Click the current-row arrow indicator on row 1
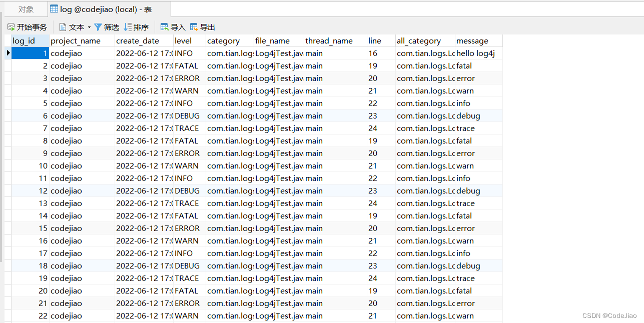644x323 pixels. (8, 53)
